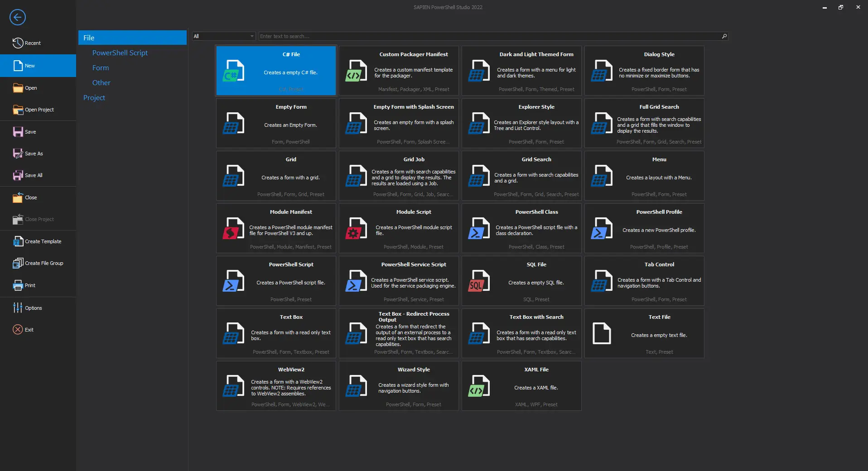868x471 pixels.
Task: Pick the Text Box with Search template
Action: tap(521, 333)
